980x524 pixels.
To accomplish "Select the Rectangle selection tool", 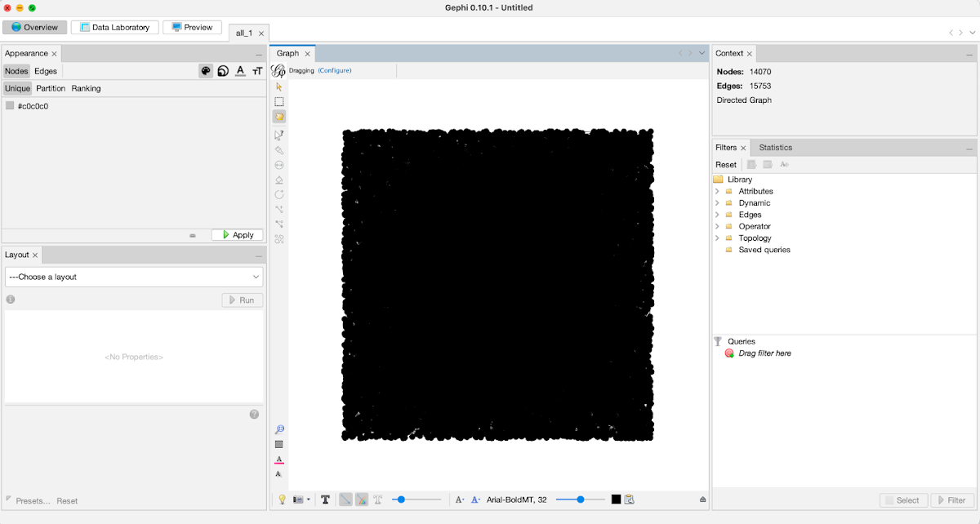I will coord(279,101).
